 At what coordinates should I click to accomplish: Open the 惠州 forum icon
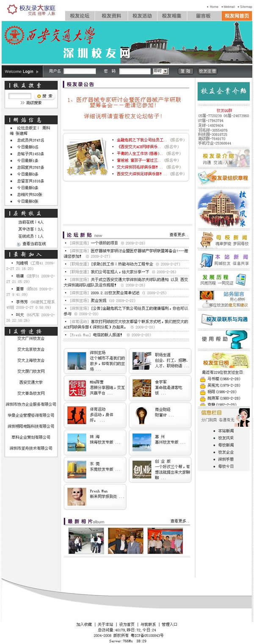[x=142, y=442]
